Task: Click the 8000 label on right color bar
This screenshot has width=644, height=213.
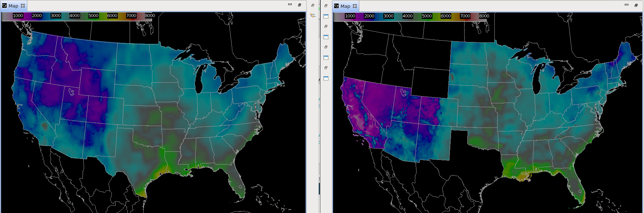Action: coord(484,16)
